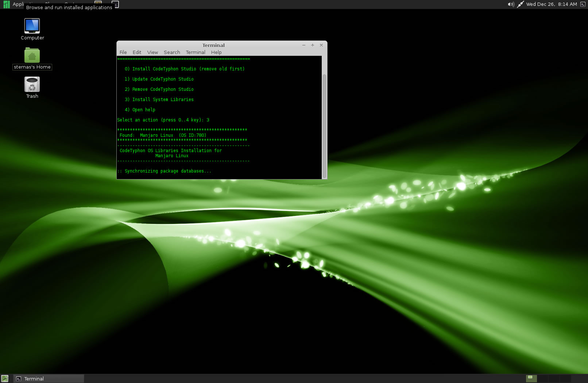Image resolution: width=588 pixels, height=383 pixels.
Task: Click the terminal launcher icon near top-left menus
Action: point(115,4)
